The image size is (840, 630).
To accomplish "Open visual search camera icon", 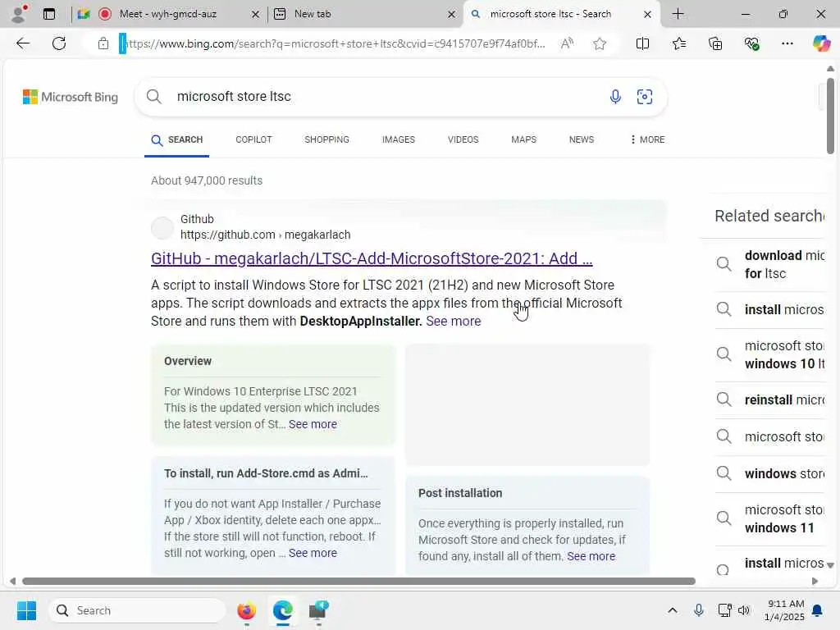I will coord(645,97).
